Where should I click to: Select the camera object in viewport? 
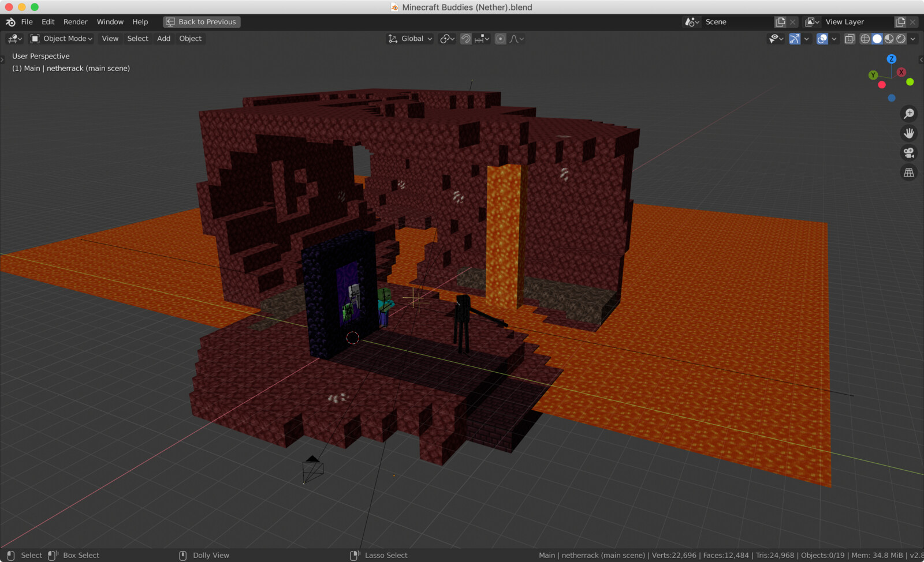click(x=312, y=469)
